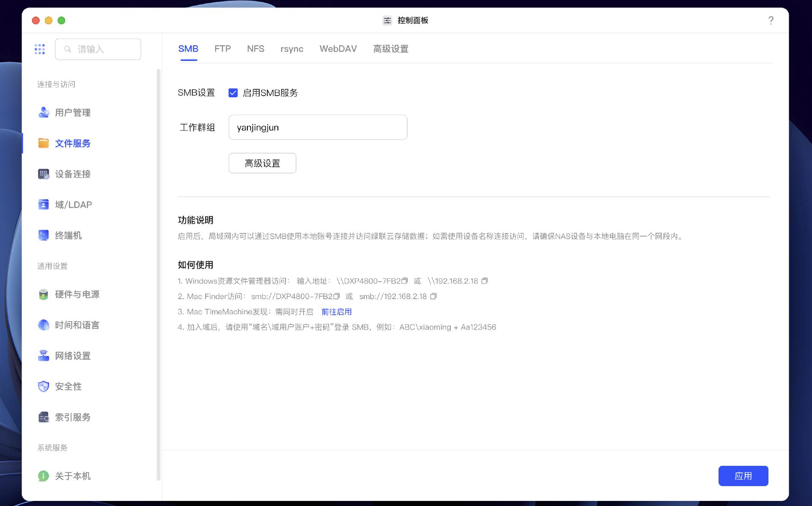The image size is (812, 506).
Task: Switch to the rsync tab
Action: tap(292, 49)
